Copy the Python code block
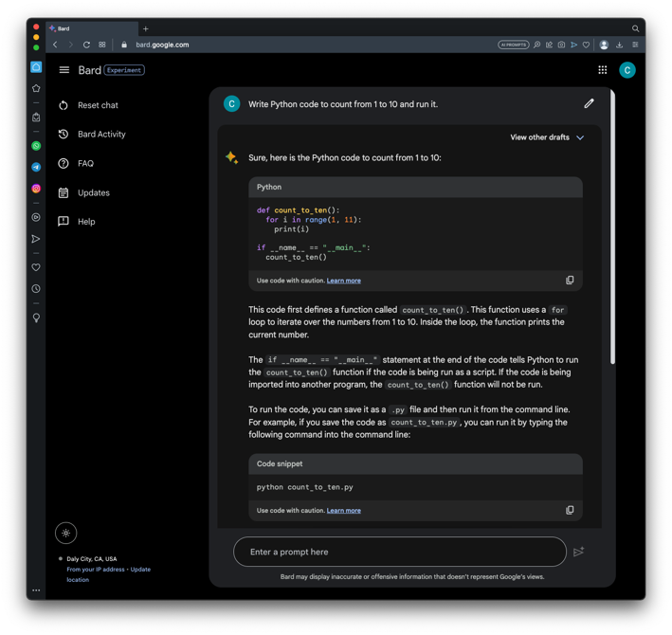The width and height of the screenshot is (672, 635). pos(570,281)
